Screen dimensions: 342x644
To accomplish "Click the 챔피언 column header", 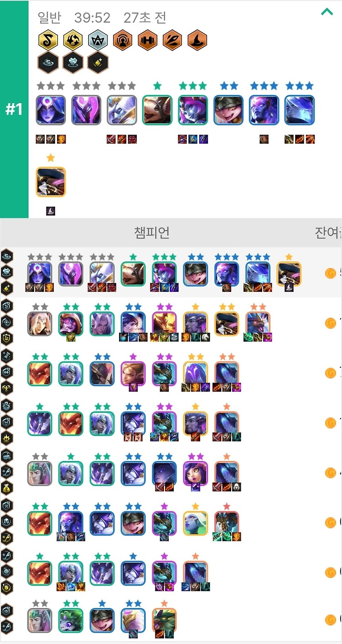I will click(152, 233).
